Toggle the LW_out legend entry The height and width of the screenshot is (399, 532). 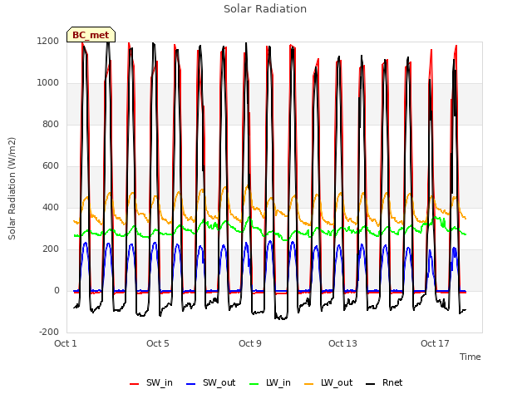coord(328,383)
